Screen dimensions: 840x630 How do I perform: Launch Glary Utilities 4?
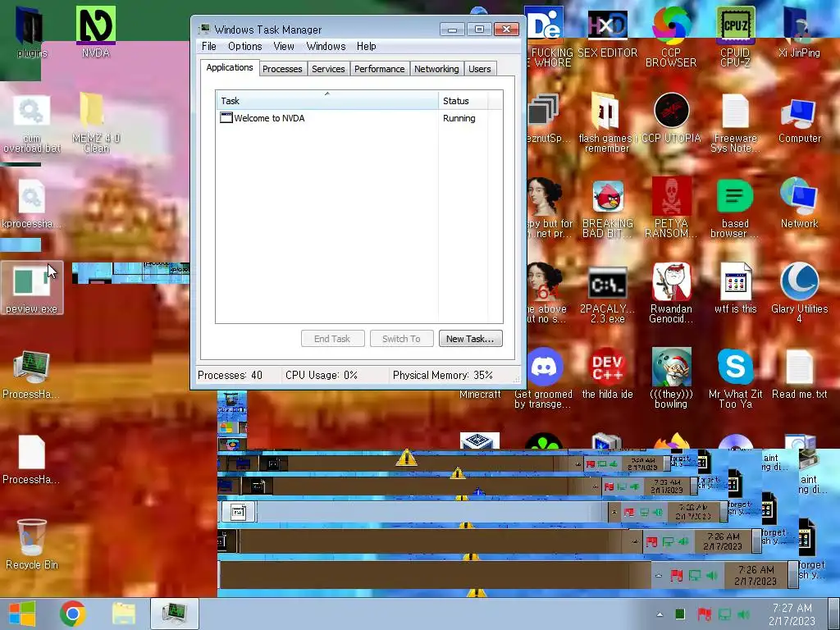[x=799, y=293]
